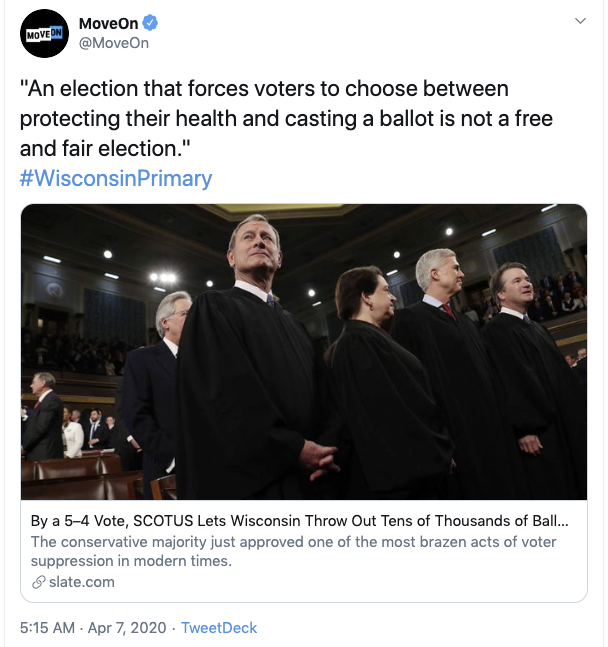Open the MoveOn display name link
This screenshot has width=608, height=647.
108,23
